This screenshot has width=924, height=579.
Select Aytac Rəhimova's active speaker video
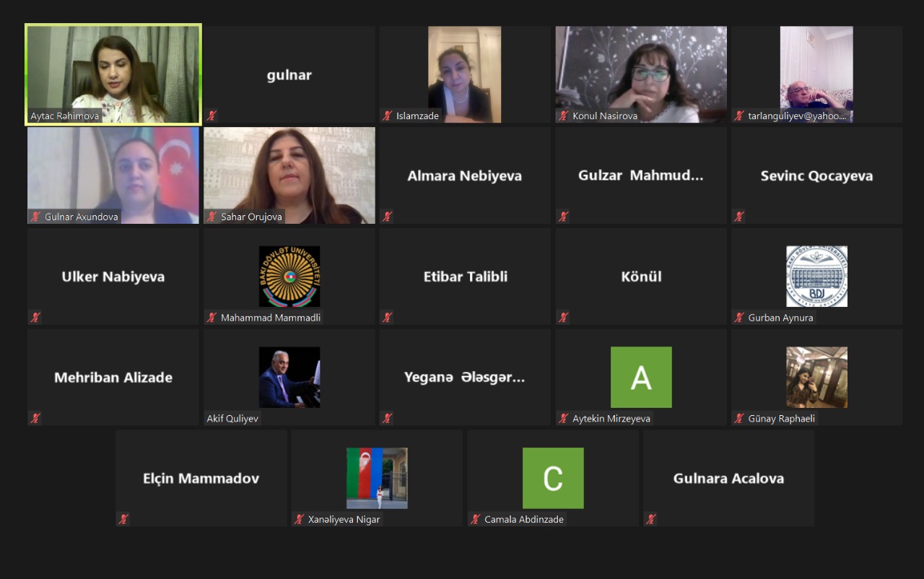coord(113,74)
